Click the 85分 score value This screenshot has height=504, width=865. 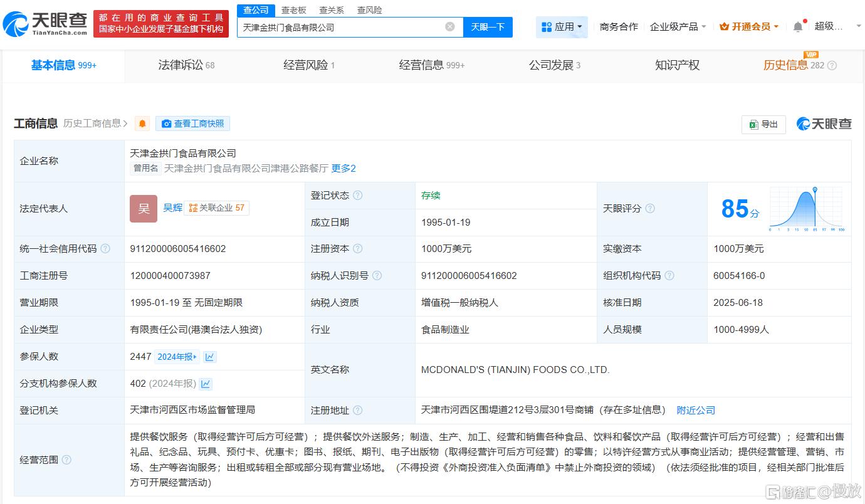click(740, 209)
